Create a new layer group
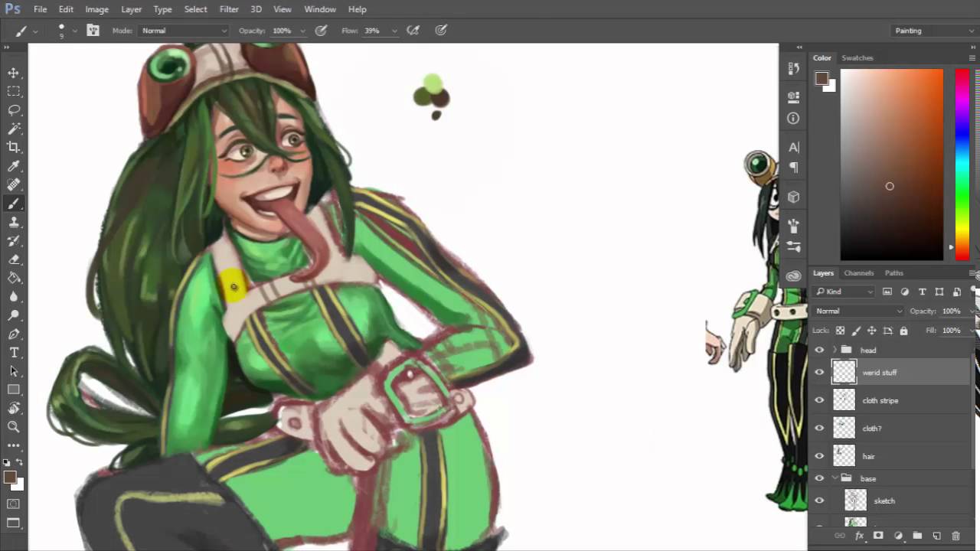Image resolution: width=980 pixels, height=551 pixels. tap(917, 536)
